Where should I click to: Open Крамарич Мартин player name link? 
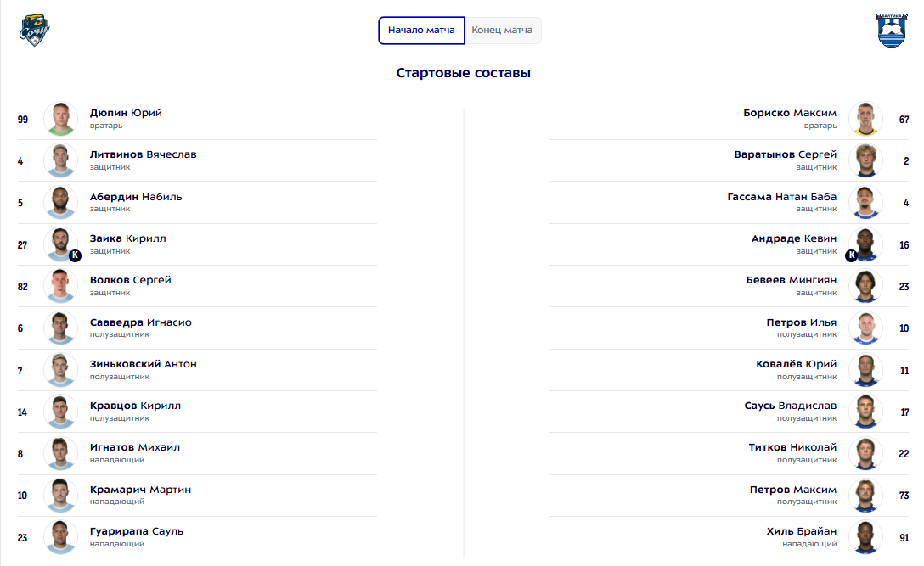(x=140, y=490)
